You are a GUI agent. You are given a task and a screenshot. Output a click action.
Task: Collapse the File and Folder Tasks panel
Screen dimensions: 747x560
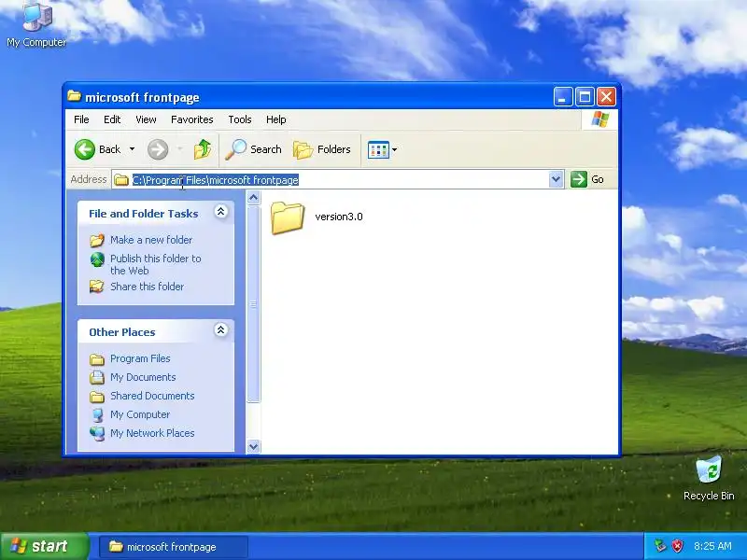point(220,212)
